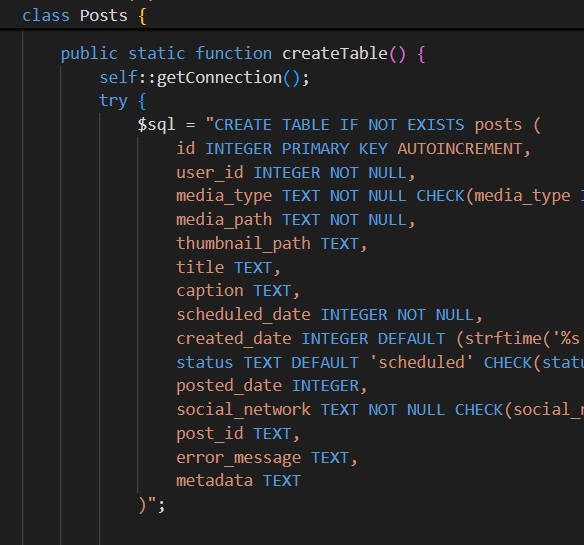Click the try keyword

(x=114, y=101)
